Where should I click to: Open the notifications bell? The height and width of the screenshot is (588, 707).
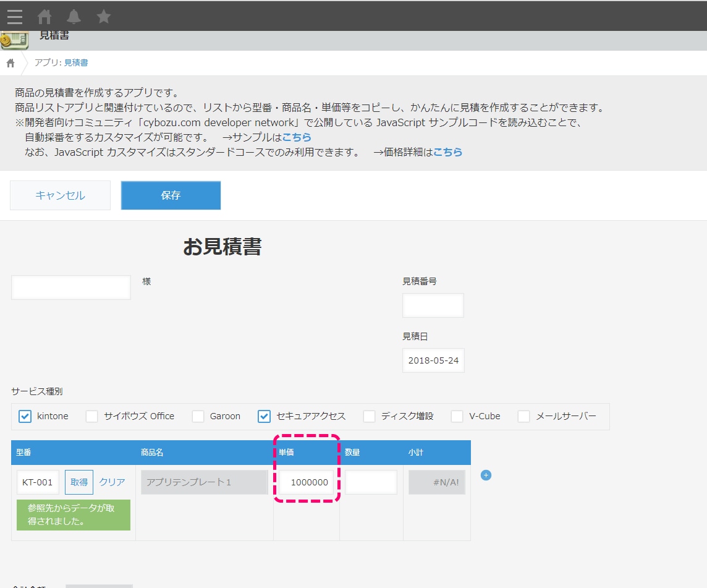click(x=74, y=16)
